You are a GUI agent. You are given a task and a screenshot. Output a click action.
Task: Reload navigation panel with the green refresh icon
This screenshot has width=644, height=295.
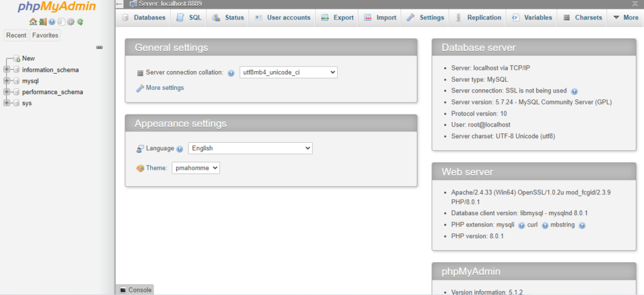pos(80,22)
